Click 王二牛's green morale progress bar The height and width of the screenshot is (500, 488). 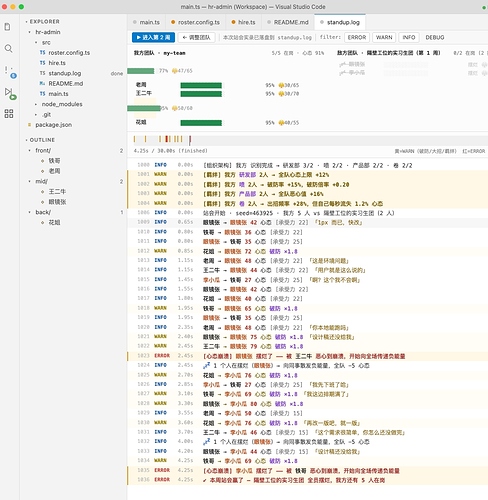tap(201, 94)
